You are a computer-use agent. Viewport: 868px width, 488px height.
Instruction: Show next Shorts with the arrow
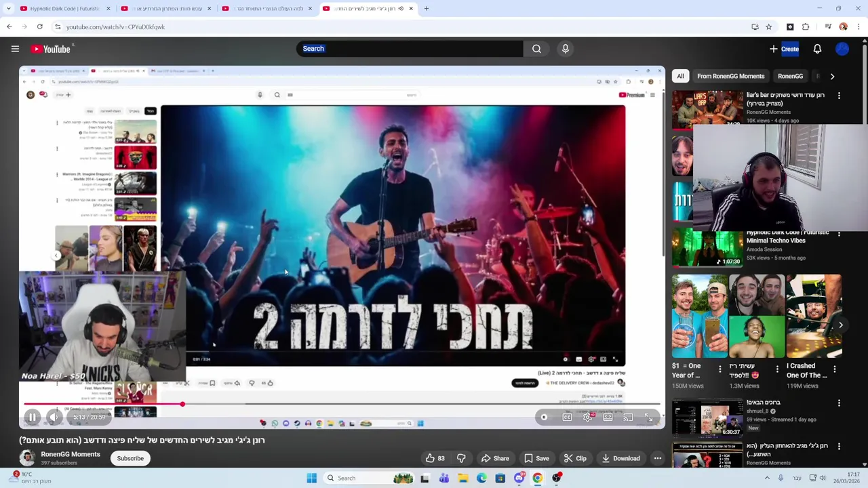[840, 325]
